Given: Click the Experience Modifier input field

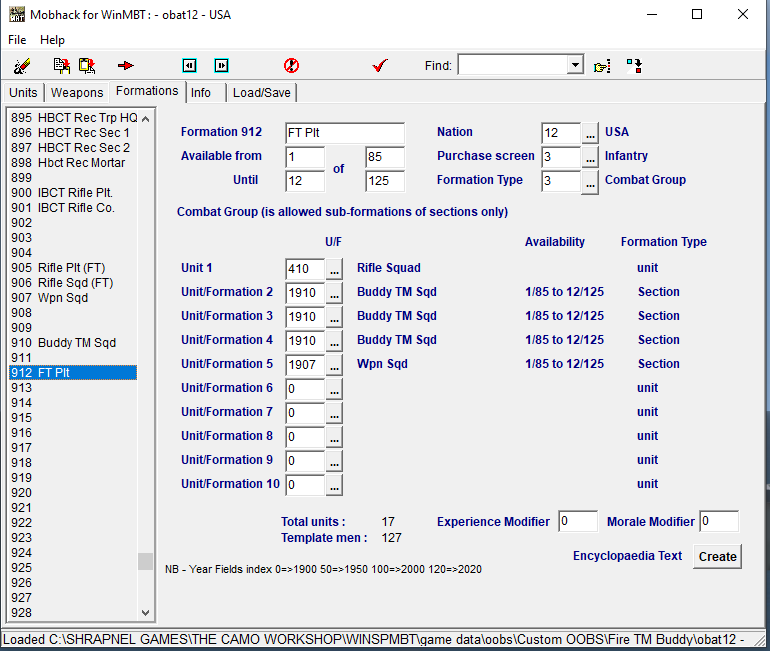Looking at the screenshot, I should [x=577, y=521].
